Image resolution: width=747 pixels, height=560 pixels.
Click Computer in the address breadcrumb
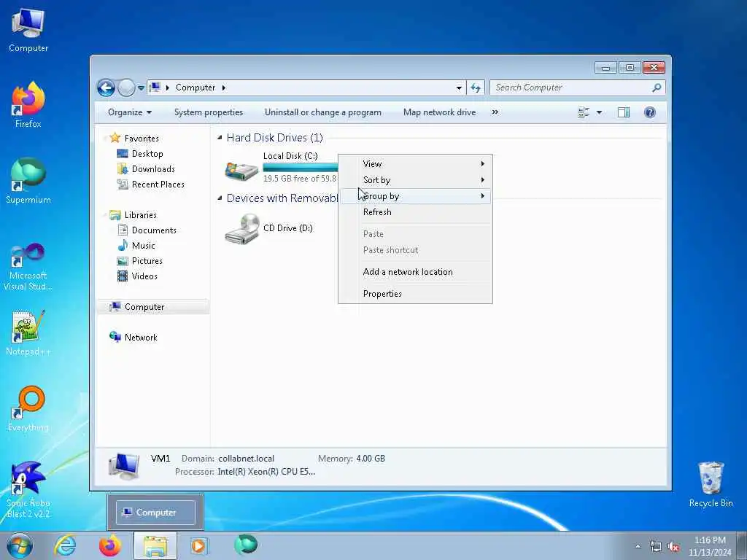196,87
